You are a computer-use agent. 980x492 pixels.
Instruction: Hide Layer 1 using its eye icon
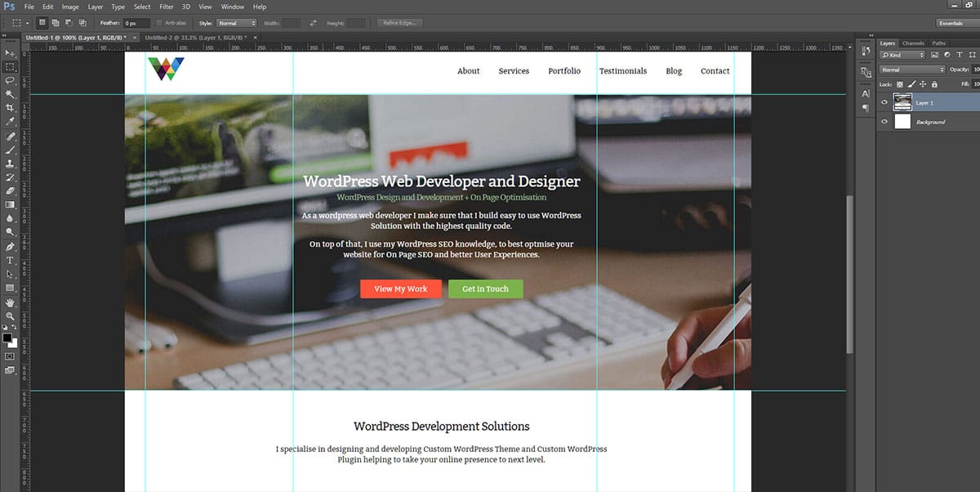(884, 103)
